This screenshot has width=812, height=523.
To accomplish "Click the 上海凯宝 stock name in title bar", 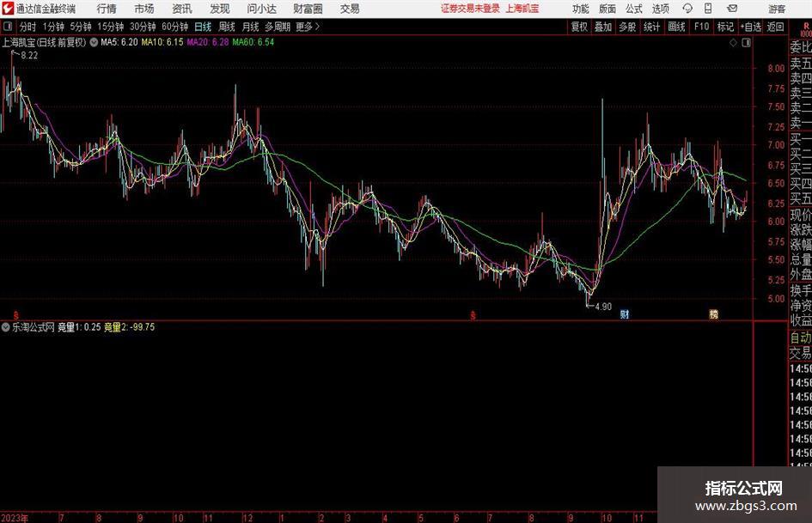I will click(x=522, y=9).
